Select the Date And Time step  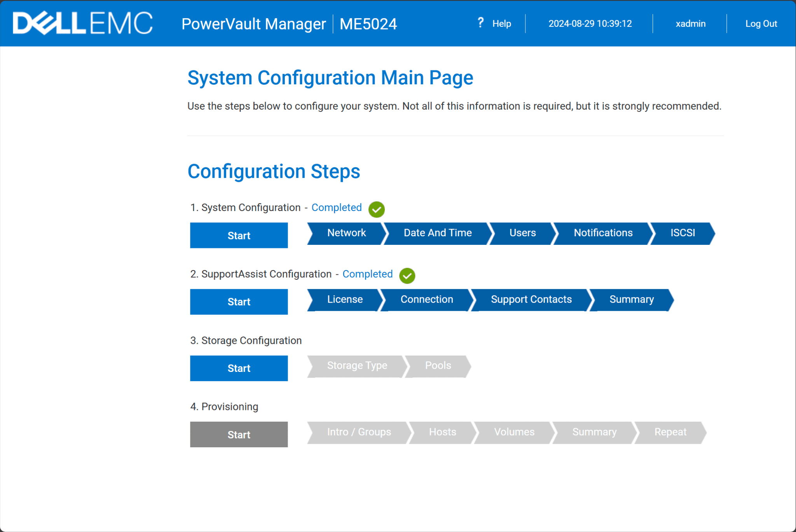tap(437, 233)
